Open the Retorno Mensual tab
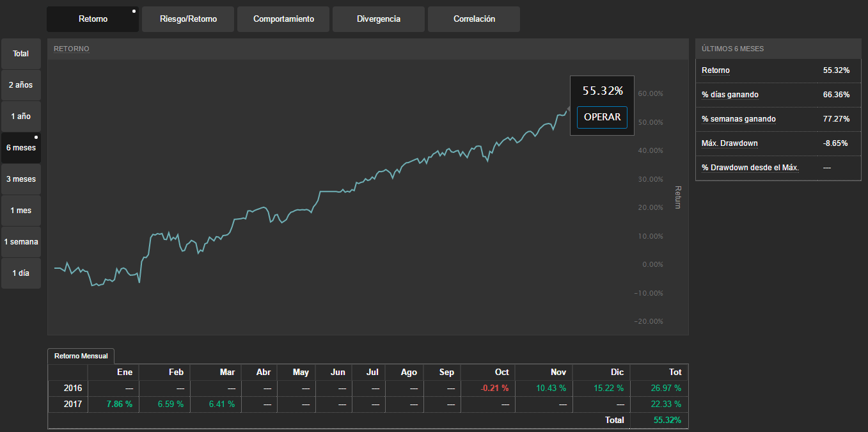 (x=81, y=356)
